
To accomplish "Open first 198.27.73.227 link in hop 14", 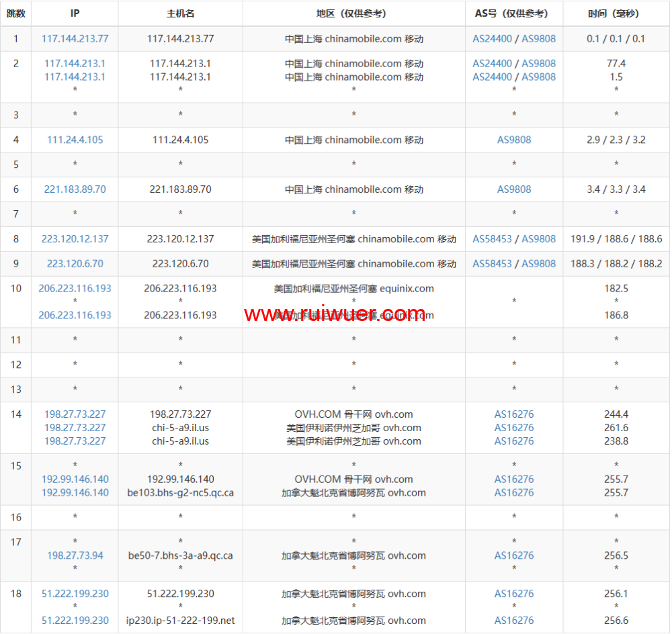I will pos(75,414).
